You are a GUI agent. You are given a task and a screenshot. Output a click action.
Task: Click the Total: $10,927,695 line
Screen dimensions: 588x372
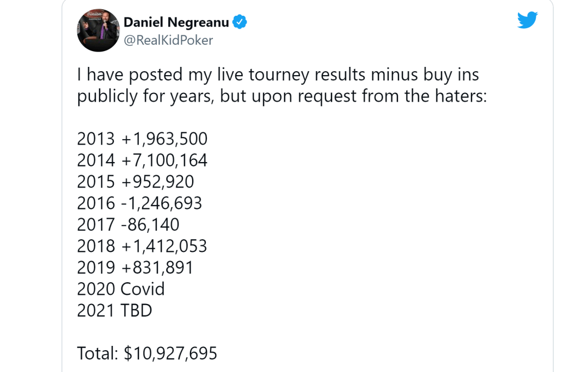pos(147,354)
